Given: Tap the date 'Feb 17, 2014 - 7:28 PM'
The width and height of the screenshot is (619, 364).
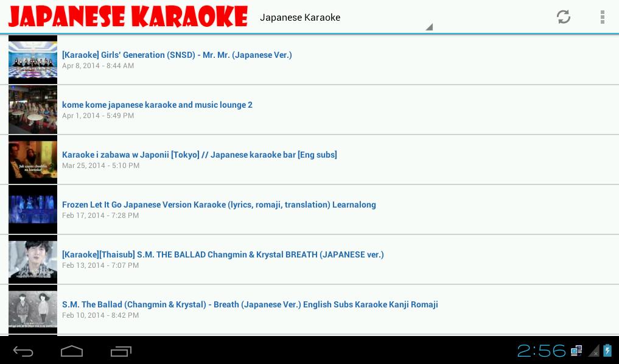Looking at the screenshot, I should (x=100, y=215).
